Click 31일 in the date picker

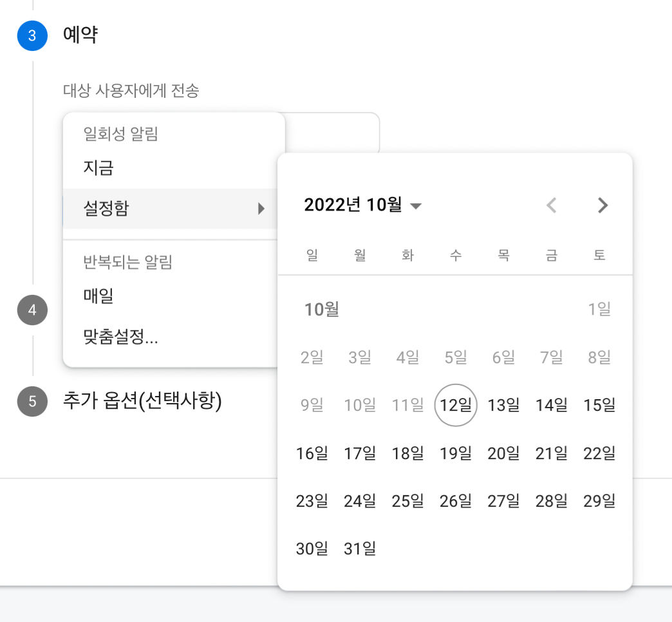coord(360,549)
